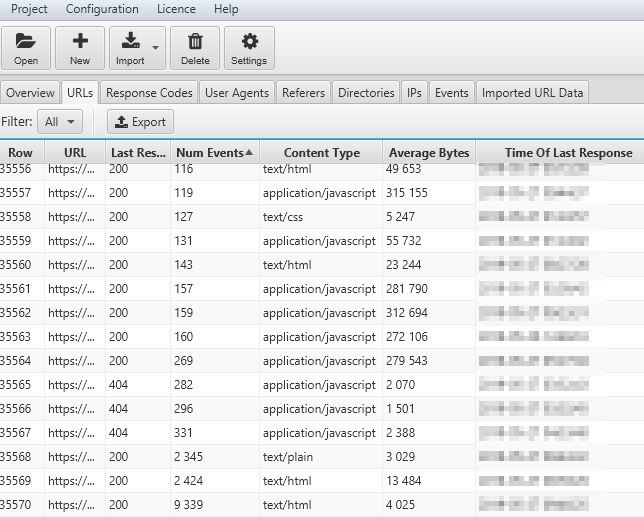Viewport: 644px width, 517px height.
Task: Click the Content Type column header
Action: pyautogui.click(x=321, y=153)
